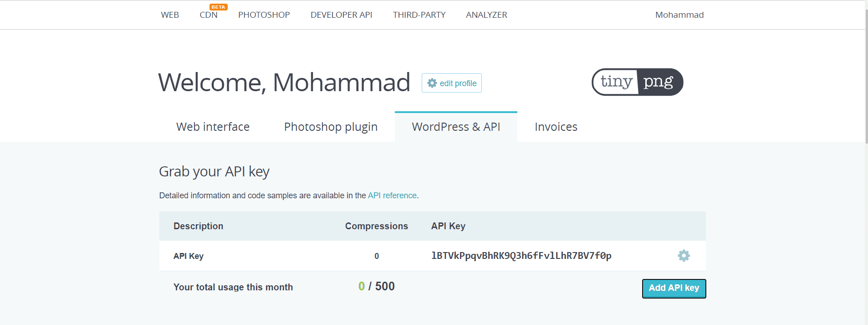This screenshot has width=868, height=325.
Task: Select THIRD-PARTY in the top navigation
Action: tap(419, 15)
